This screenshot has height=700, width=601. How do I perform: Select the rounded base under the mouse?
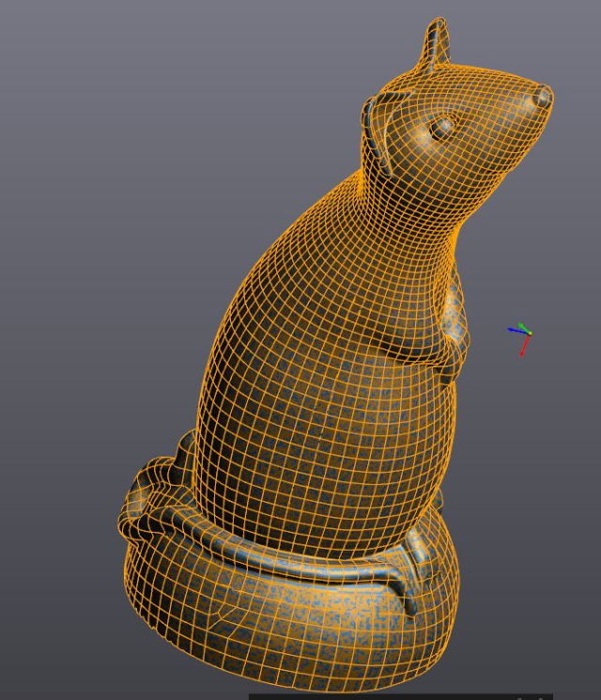click(282, 620)
